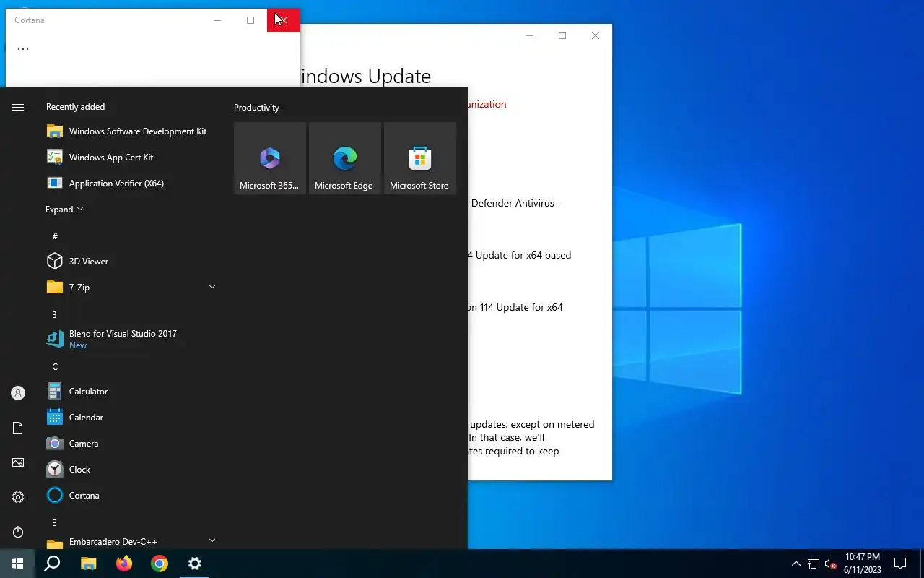
Task: Open the Microsoft Edge tile
Action: click(345, 158)
